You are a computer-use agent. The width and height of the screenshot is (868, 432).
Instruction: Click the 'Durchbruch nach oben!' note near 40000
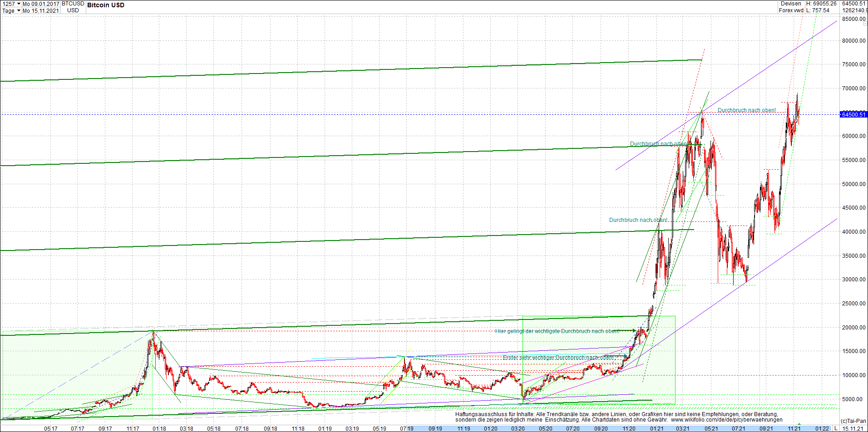[x=638, y=220]
